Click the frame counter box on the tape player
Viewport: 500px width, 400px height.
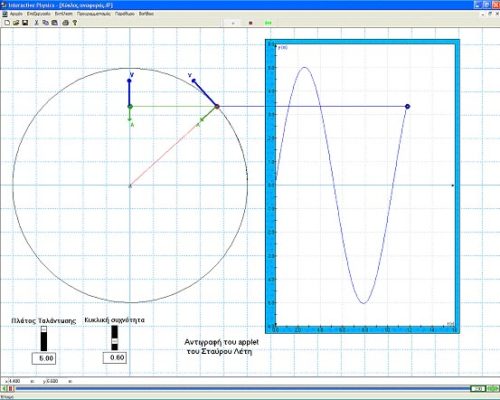click(478, 389)
